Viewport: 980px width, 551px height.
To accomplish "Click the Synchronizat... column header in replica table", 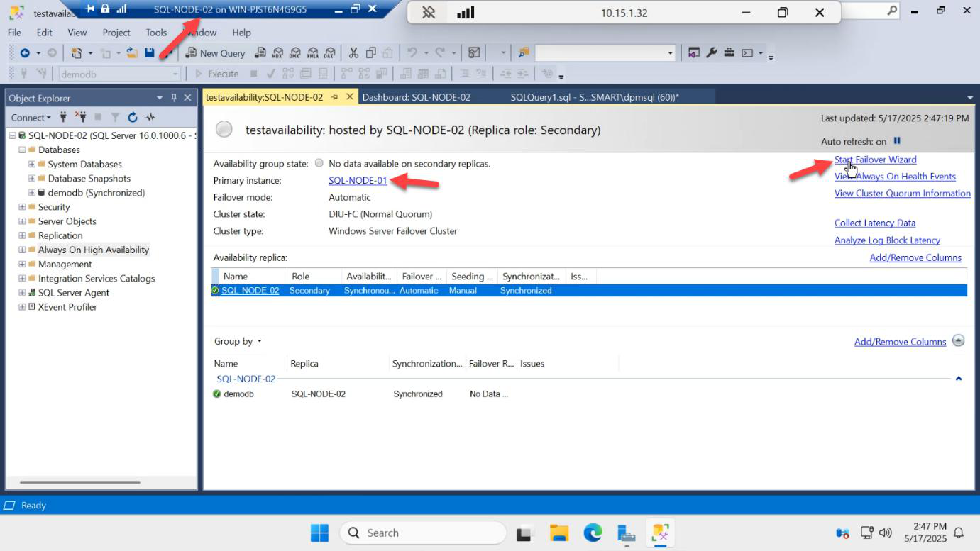I will [532, 276].
